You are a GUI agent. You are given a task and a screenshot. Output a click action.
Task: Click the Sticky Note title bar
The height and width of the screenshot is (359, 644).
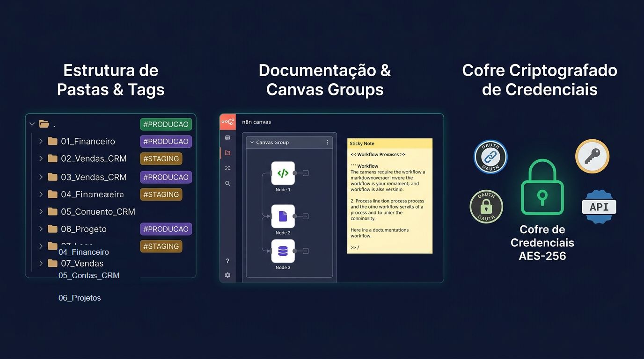click(390, 144)
